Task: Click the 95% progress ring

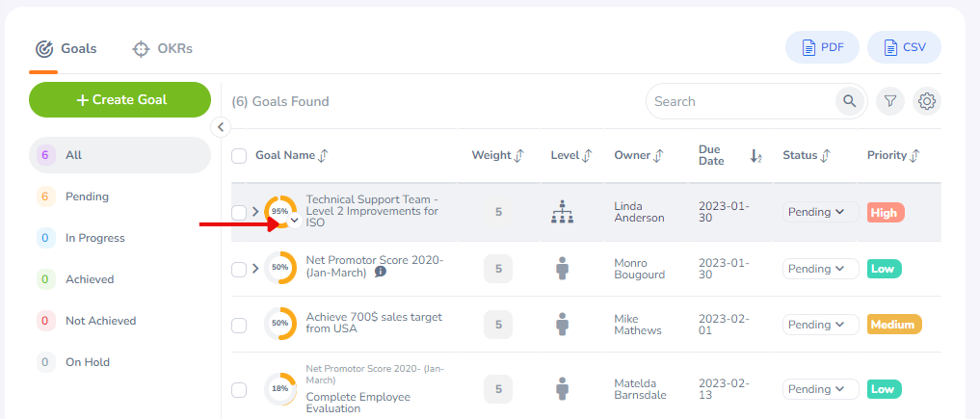Action: click(x=280, y=211)
